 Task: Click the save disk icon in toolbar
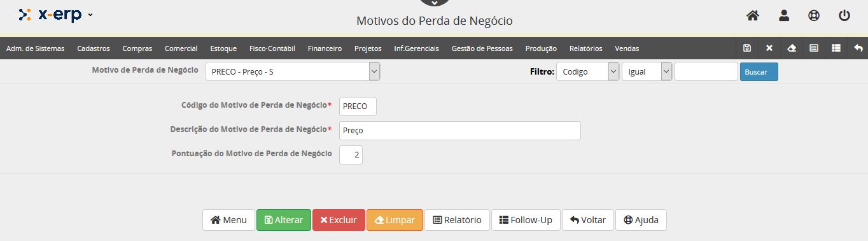tap(747, 48)
